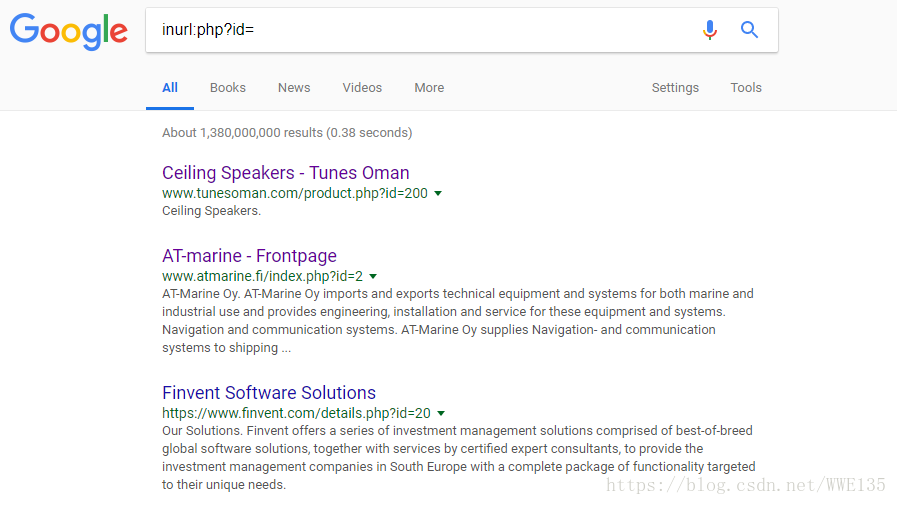Open Finvent Software Solutions result

coord(269,393)
